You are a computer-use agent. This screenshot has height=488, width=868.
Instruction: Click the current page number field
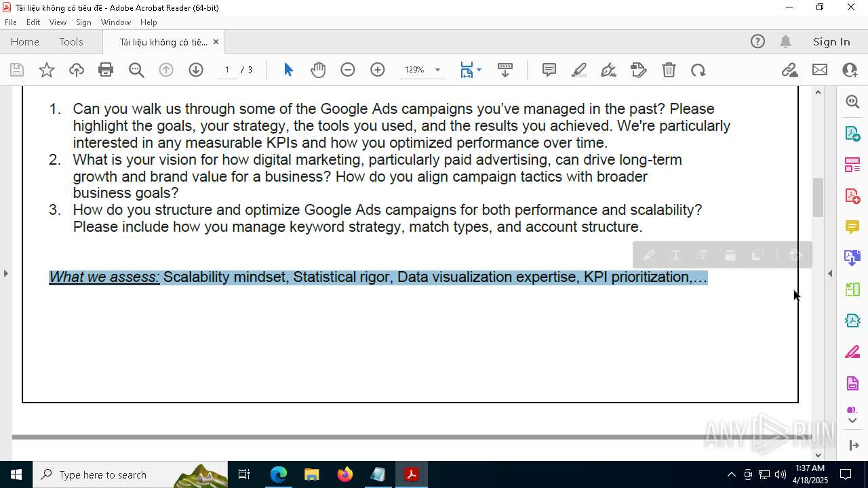click(x=226, y=70)
